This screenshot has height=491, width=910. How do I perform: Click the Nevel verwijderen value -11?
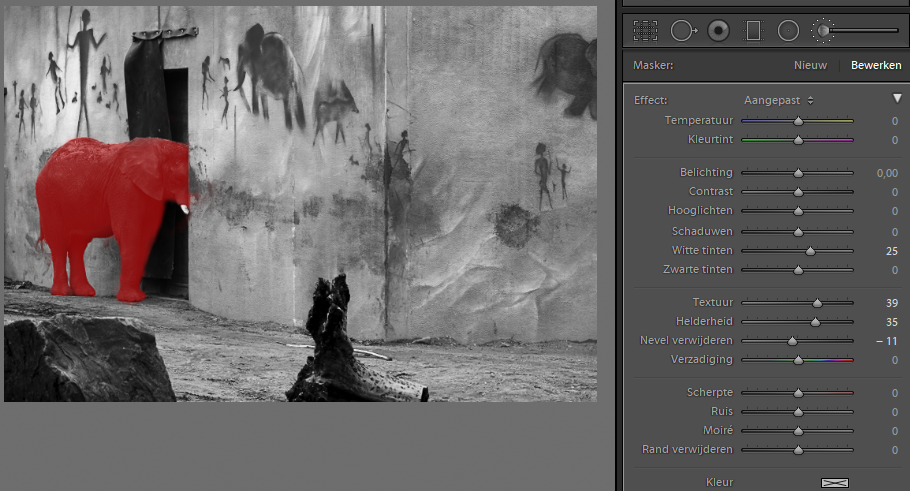[887, 341]
